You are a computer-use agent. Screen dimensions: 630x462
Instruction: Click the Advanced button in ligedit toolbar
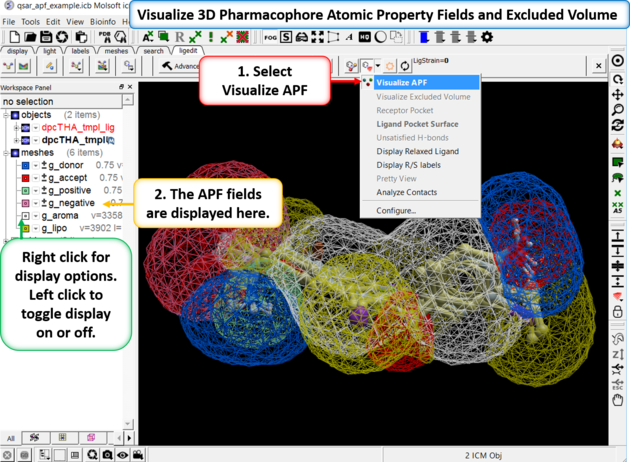[x=182, y=66]
